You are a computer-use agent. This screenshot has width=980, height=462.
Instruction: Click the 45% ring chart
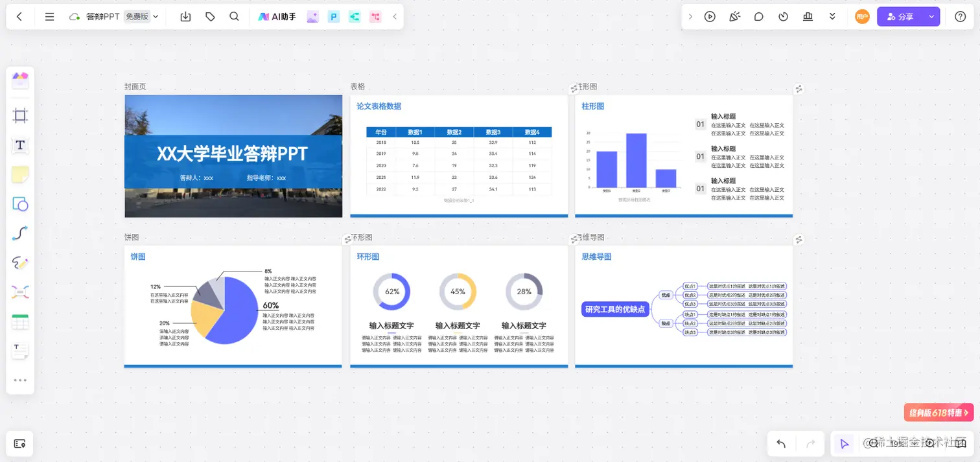point(458,292)
